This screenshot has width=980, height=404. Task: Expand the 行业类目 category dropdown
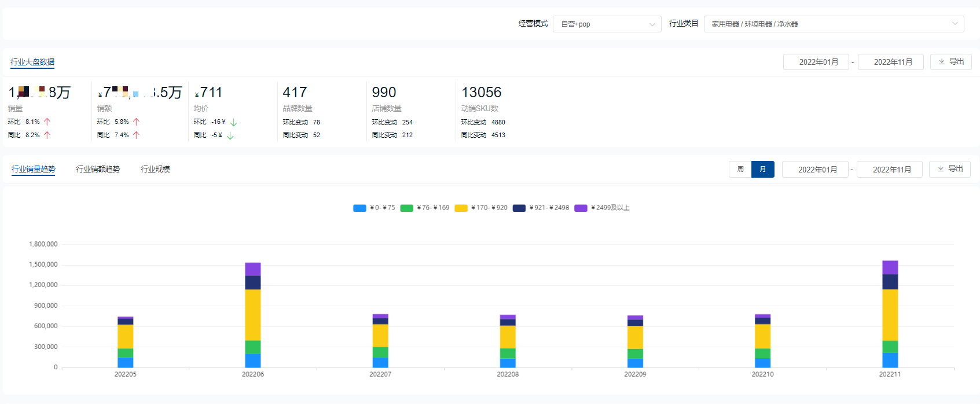click(834, 24)
